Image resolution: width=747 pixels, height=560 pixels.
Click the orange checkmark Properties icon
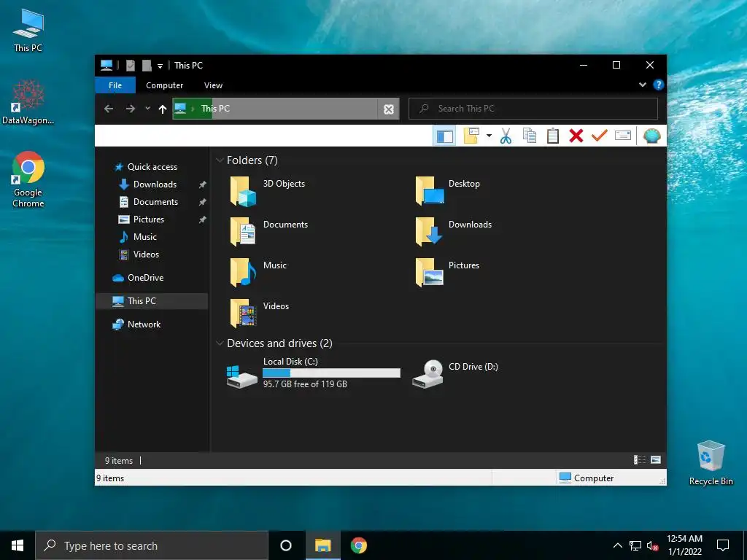pyautogui.click(x=600, y=136)
